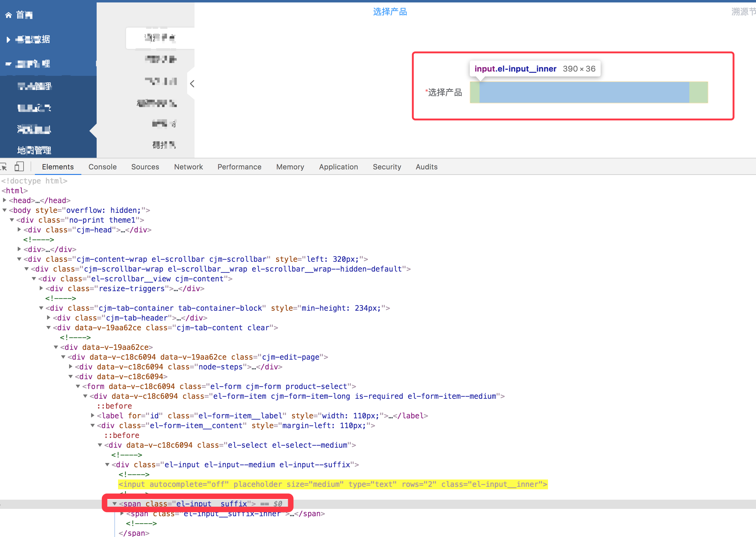Expand the cjm-head div node
This screenshot has width=756, height=537.
pyautogui.click(x=19, y=229)
